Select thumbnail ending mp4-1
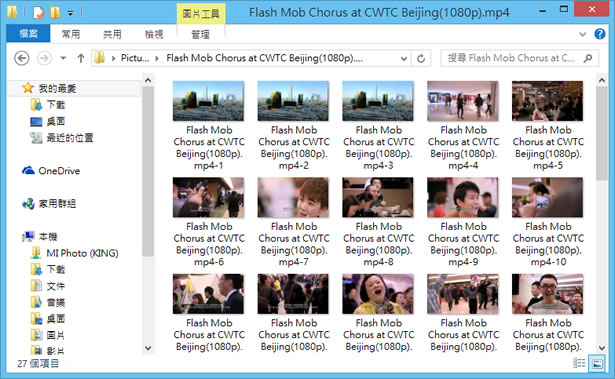 tap(208, 101)
